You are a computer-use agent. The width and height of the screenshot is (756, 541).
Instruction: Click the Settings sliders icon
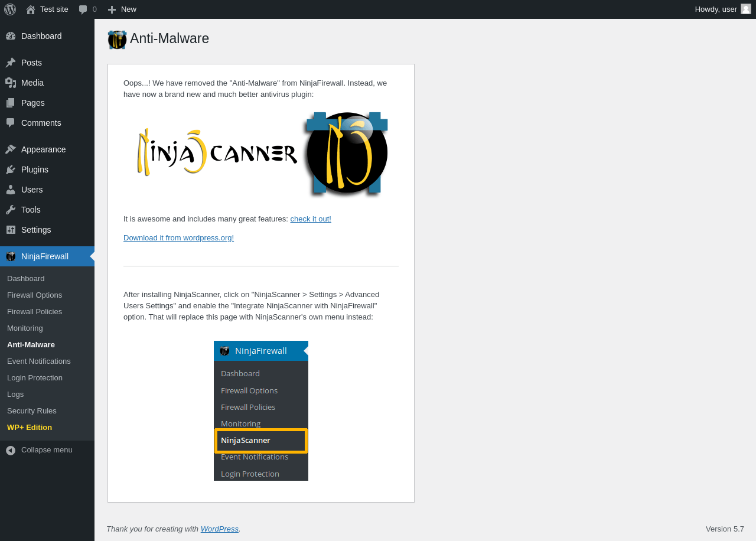(x=11, y=230)
